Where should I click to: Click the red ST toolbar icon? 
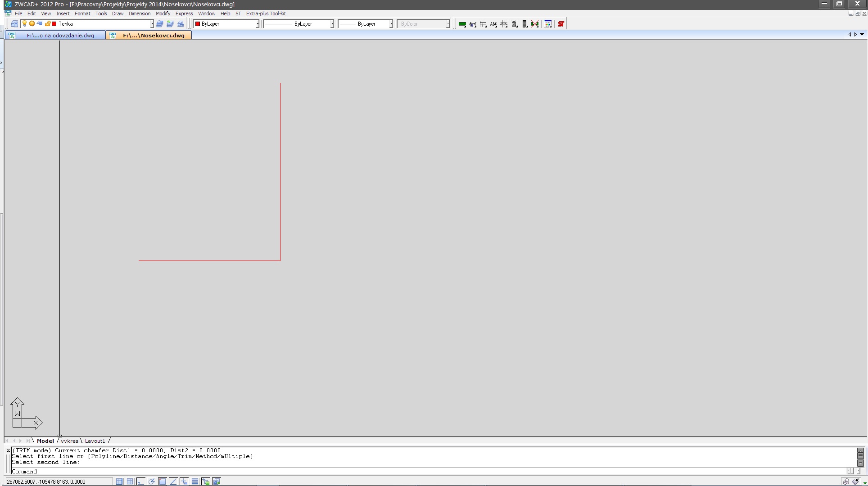561,24
